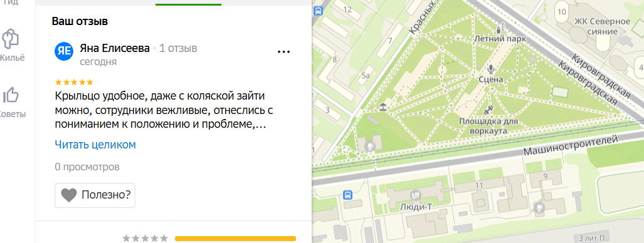Click the five-star rating of the review
The image size is (644, 243).
tap(74, 82)
